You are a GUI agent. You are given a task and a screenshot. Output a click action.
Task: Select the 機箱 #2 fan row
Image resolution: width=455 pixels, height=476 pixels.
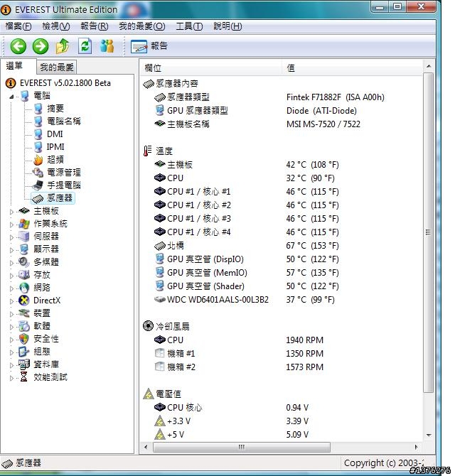tap(282, 367)
